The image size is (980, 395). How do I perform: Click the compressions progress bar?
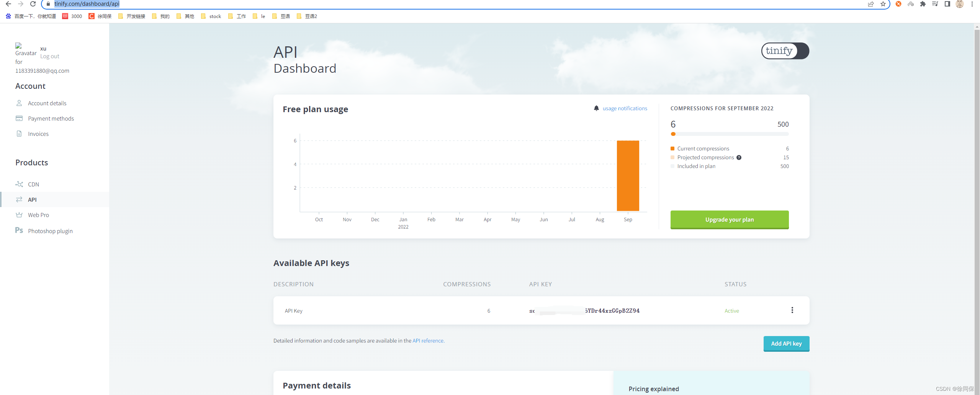click(730, 134)
